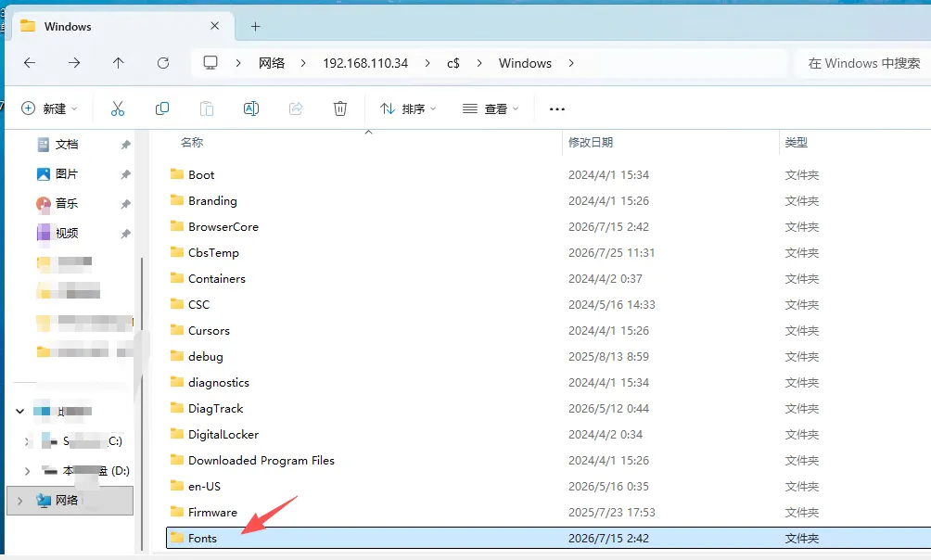The height and width of the screenshot is (560, 931).
Task: Click chevron before 网络 in address bar
Action: coord(238,63)
